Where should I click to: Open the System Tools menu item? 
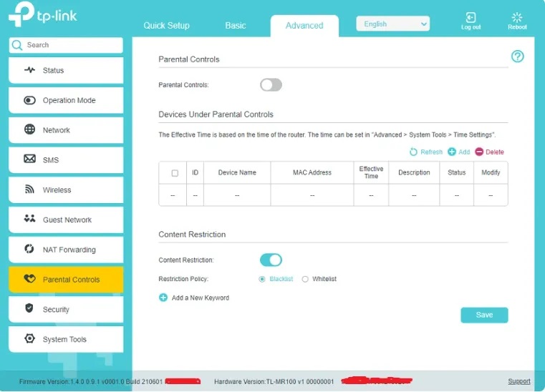pos(66,339)
